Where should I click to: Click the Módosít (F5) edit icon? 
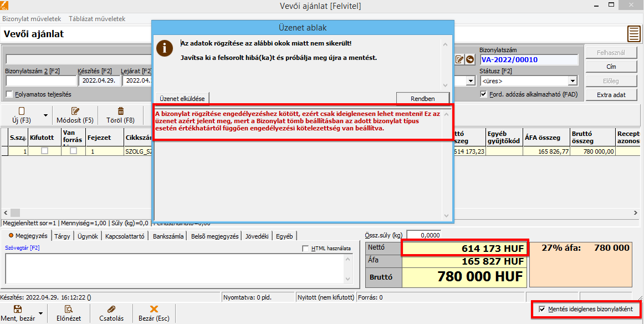click(75, 111)
